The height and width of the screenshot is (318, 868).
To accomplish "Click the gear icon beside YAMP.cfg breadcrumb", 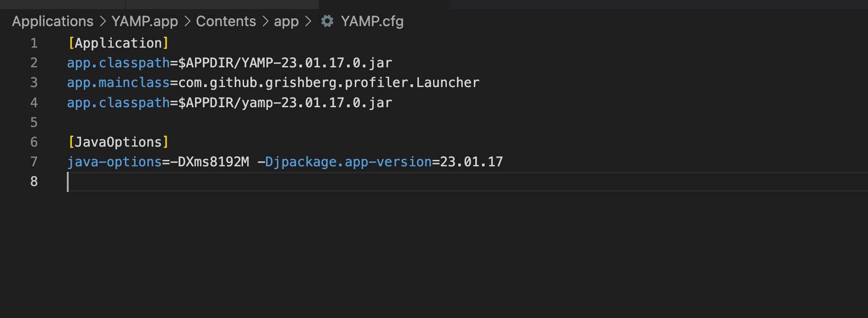I will click(x=327, y=21).
